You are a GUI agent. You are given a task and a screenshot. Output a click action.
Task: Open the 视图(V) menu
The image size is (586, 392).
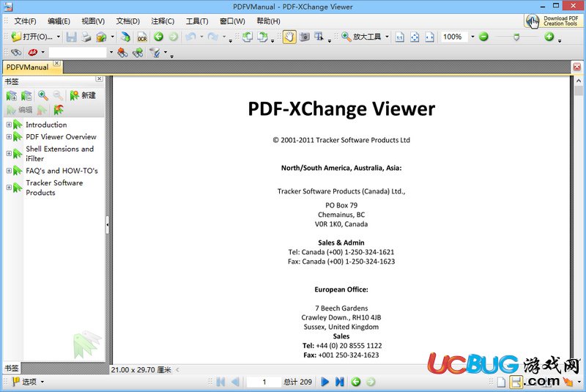(93, 21)
